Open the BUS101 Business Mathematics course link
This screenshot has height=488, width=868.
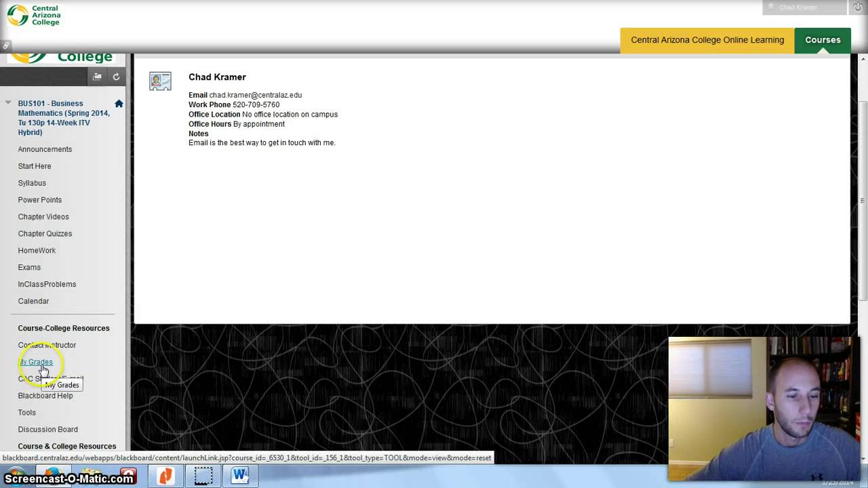64,118
